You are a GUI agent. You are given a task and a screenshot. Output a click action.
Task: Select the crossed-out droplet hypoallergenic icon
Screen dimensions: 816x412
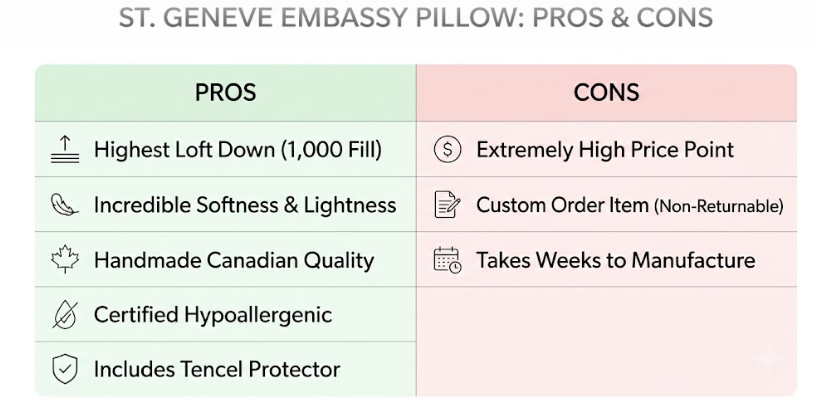(65, 315)
